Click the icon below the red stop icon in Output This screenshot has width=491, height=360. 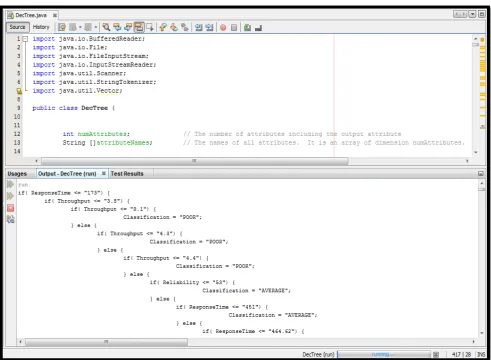(x=10, y=219)
